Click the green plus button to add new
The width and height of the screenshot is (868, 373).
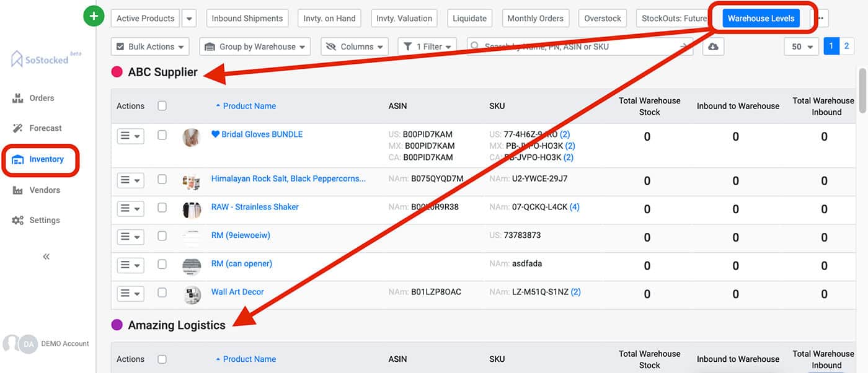(94, 15)
